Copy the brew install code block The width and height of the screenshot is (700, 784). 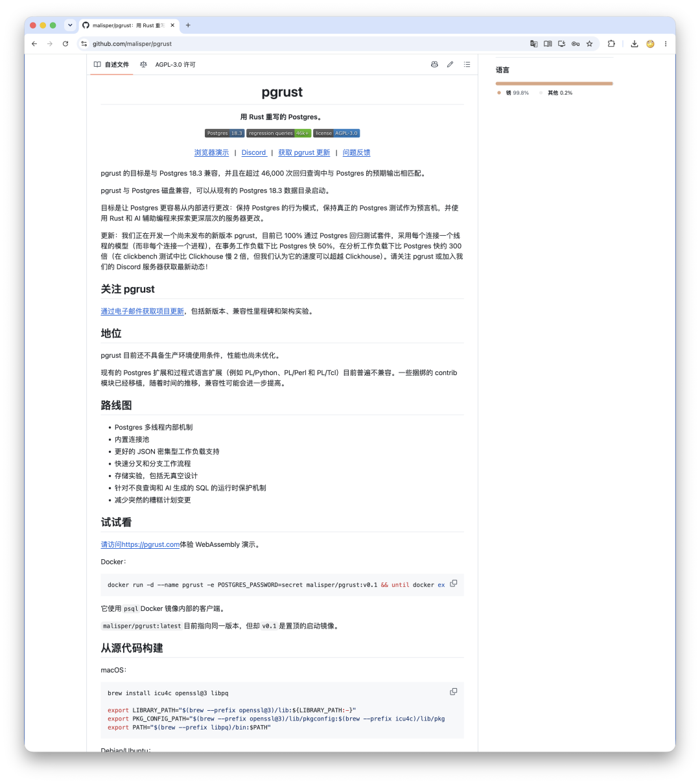click(x=454, y=692)
